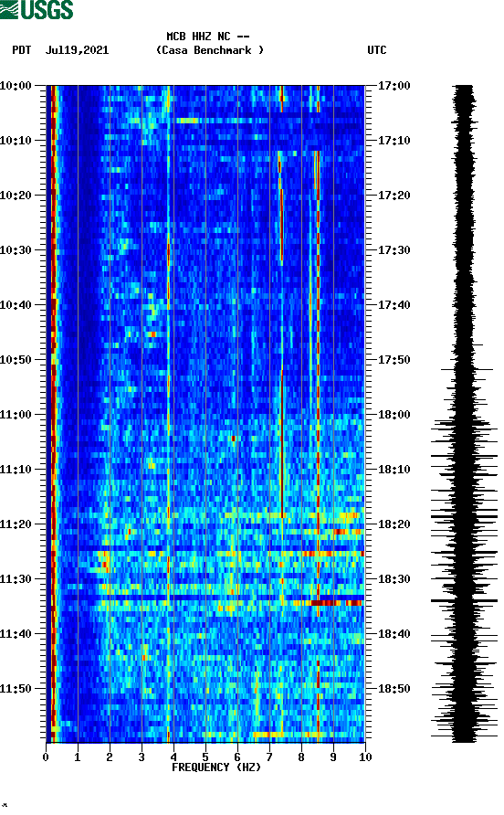The image size is (504, 815).
Task: Click the '10' frequency axis tick label
Action: [365, 757]
